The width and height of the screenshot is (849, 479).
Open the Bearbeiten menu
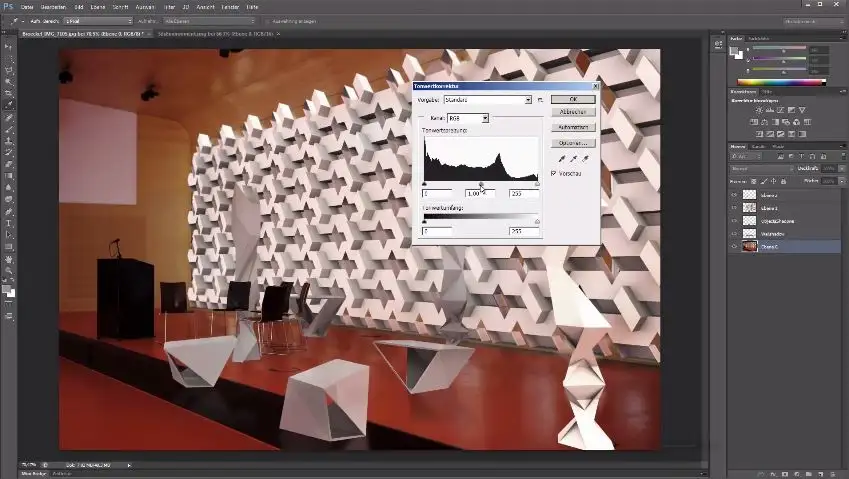tap(53, 7)
